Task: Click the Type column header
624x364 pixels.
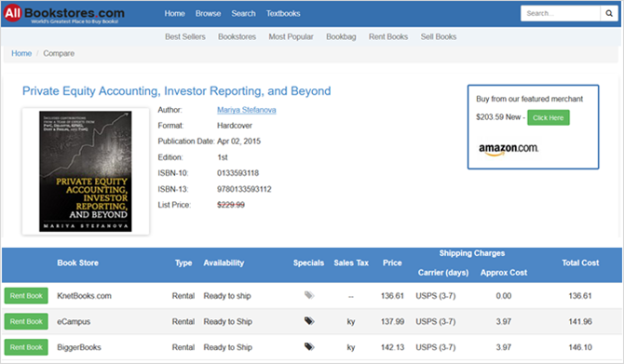Action: coord(183,263)
